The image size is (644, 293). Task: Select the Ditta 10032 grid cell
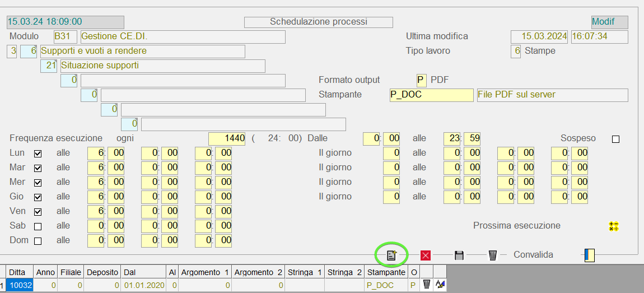(21, 285)
